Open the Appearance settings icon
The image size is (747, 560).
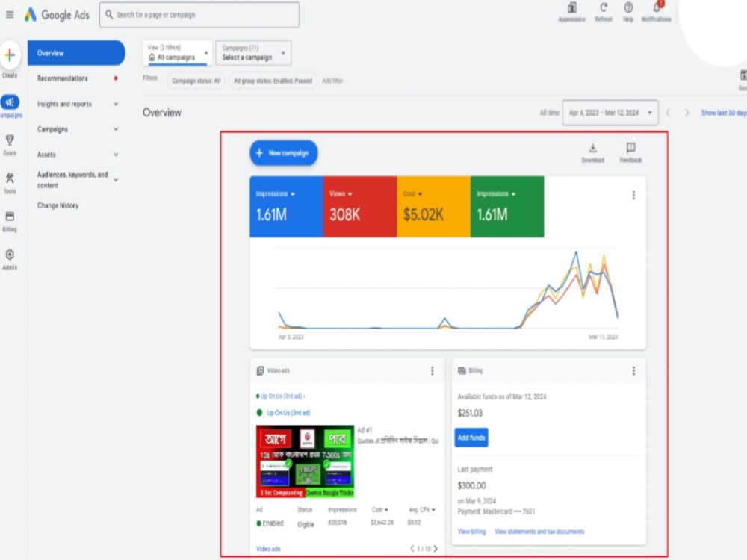(571, 8)
